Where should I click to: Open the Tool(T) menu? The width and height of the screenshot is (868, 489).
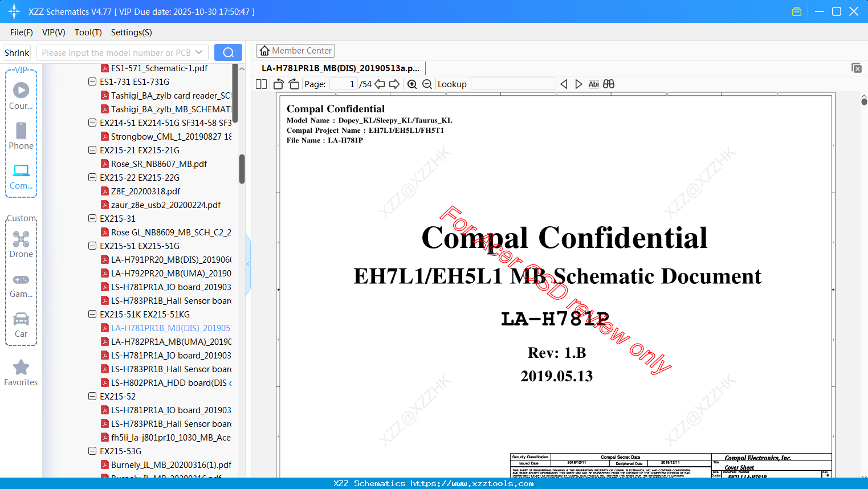click(88, 32)
